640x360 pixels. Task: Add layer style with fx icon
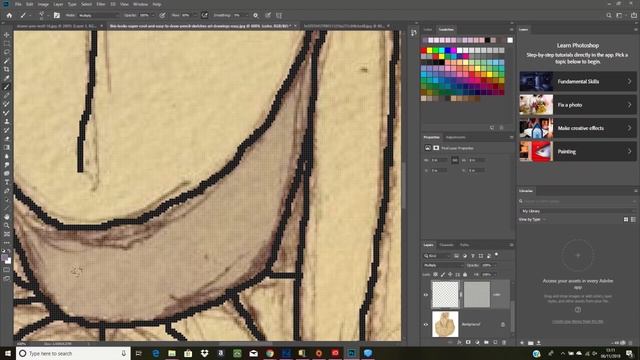pyautogui.click(x=459, y=342)
